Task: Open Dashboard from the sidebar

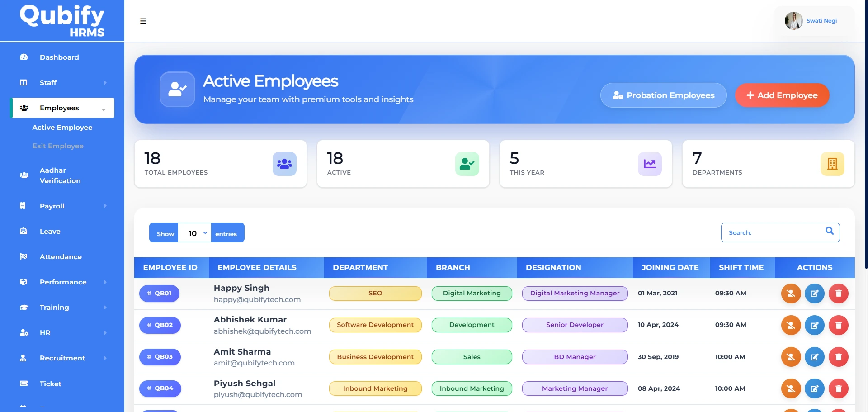Action: (x=59, y=57)
